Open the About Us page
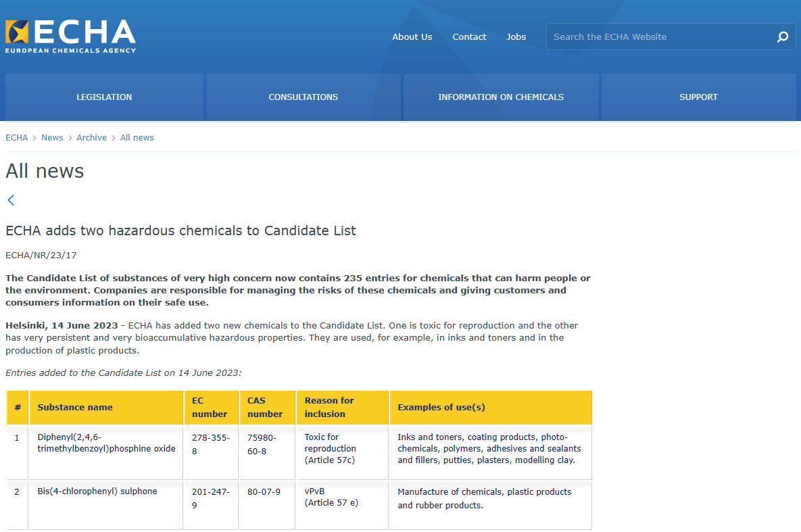This screenshot has width=801, height=532. click(412, 37)
